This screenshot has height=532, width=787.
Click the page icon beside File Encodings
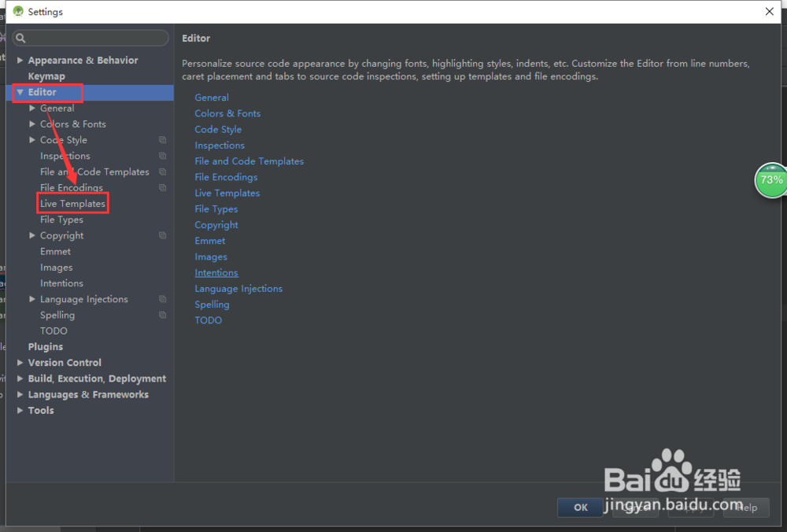point(163,187)
